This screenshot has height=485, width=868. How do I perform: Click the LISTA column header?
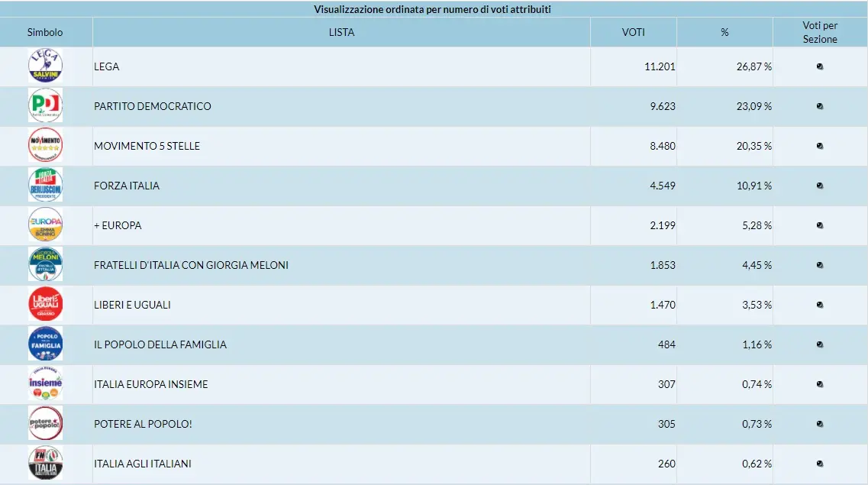point(341,32)
